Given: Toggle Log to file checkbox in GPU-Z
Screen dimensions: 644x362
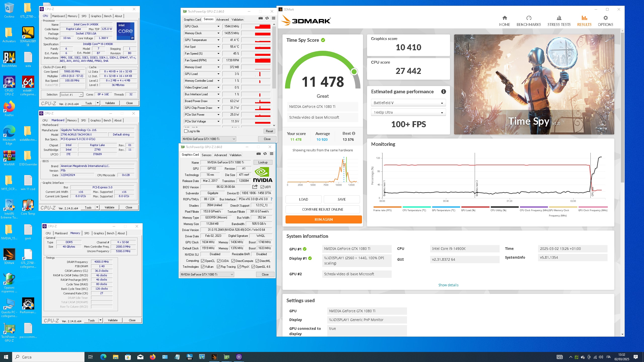Looking at the screenshot, I should click(x=186, y=131).
